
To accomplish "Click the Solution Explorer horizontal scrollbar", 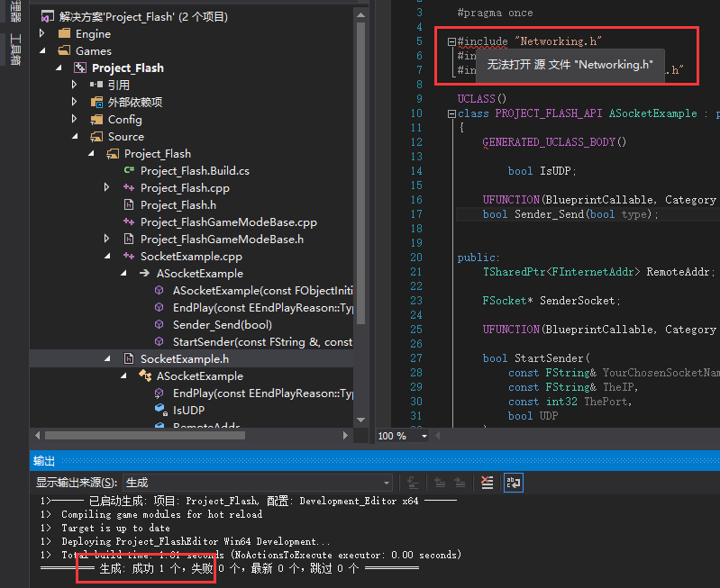I will [180, 435].
